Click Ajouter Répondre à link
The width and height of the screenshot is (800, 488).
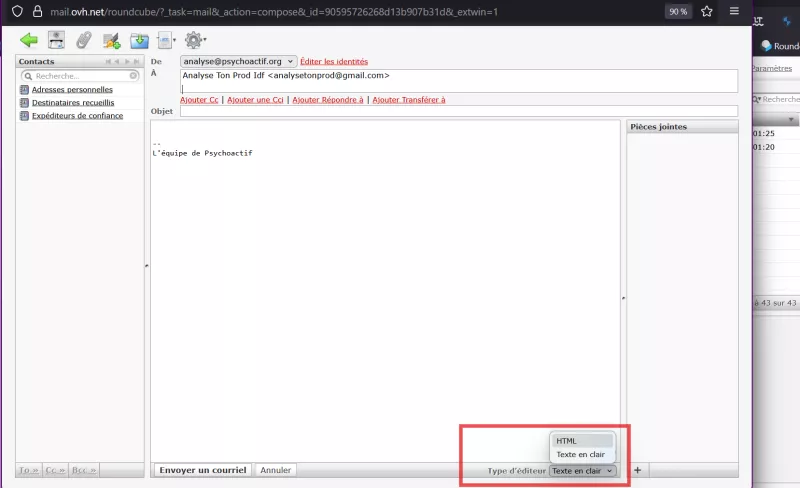tap(328, 100)
